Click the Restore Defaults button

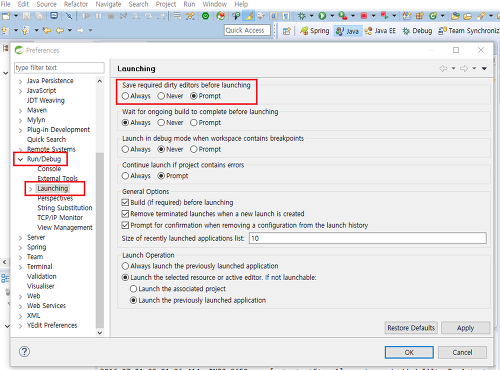click(411, 328)
